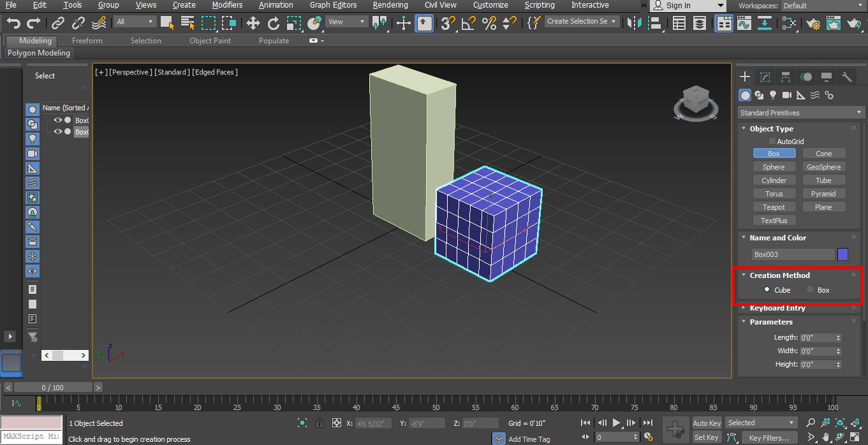The height and width of the screenshot is (445, 868).
Task: Select the Select and Rotate tool
Action: pos(273,22)
